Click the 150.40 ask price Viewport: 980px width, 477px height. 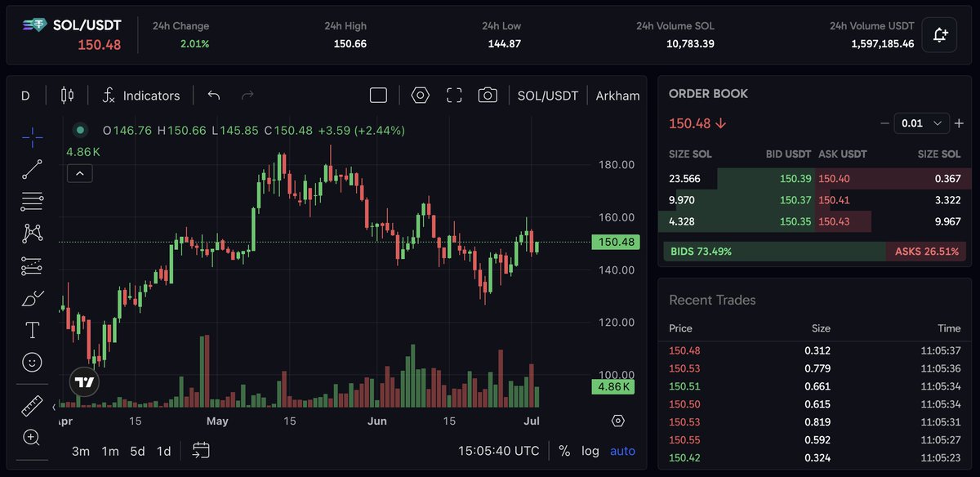click(834, 179)
